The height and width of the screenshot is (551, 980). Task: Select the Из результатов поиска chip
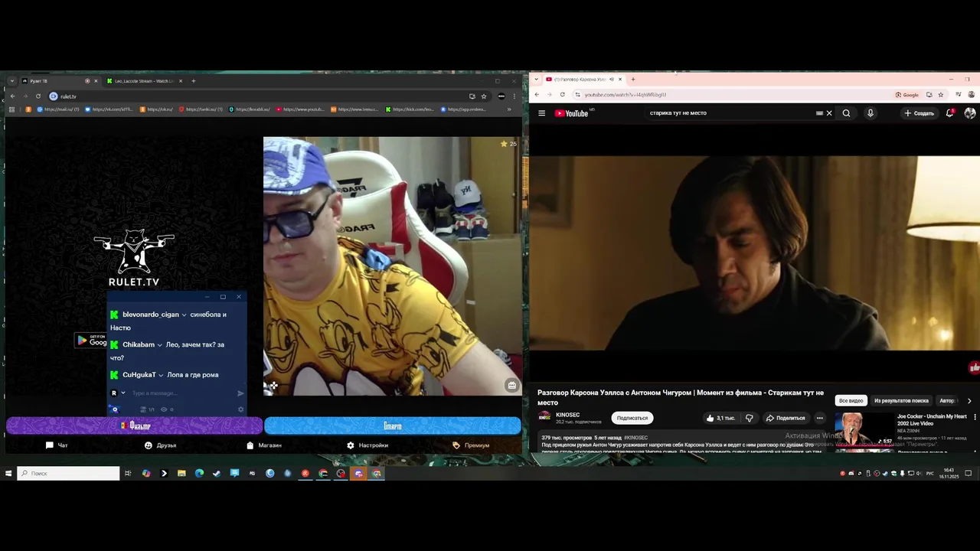[x=901, y=400]
